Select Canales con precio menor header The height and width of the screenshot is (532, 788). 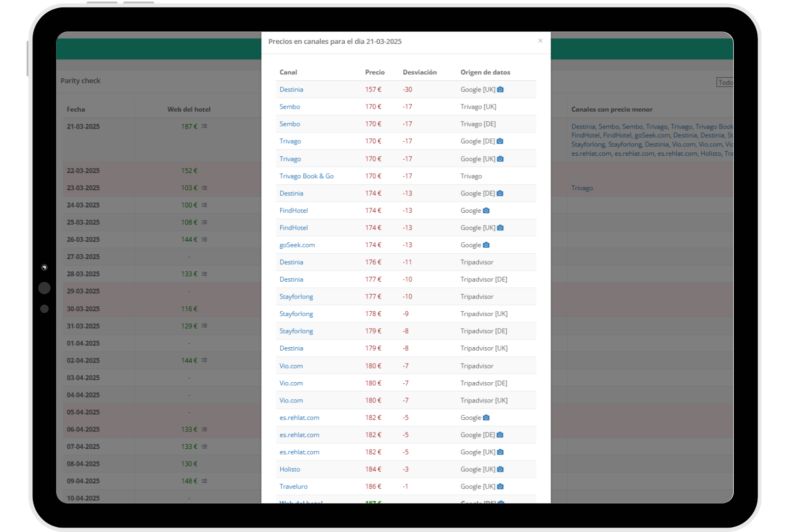tap(612, 109)
